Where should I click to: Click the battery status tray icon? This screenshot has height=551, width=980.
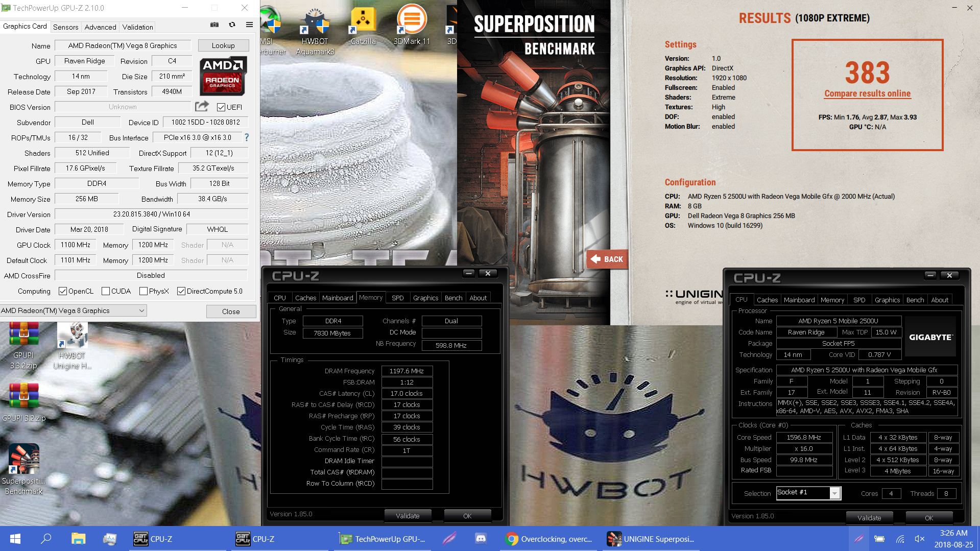(879, 539)
